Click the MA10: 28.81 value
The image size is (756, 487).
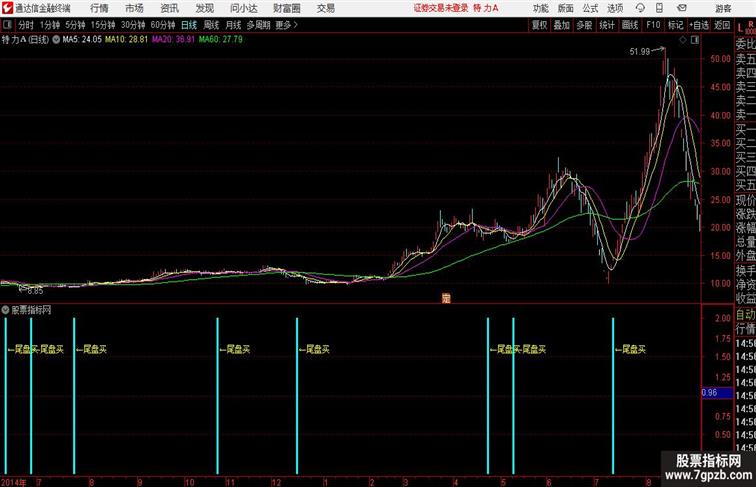pos(126,40)
